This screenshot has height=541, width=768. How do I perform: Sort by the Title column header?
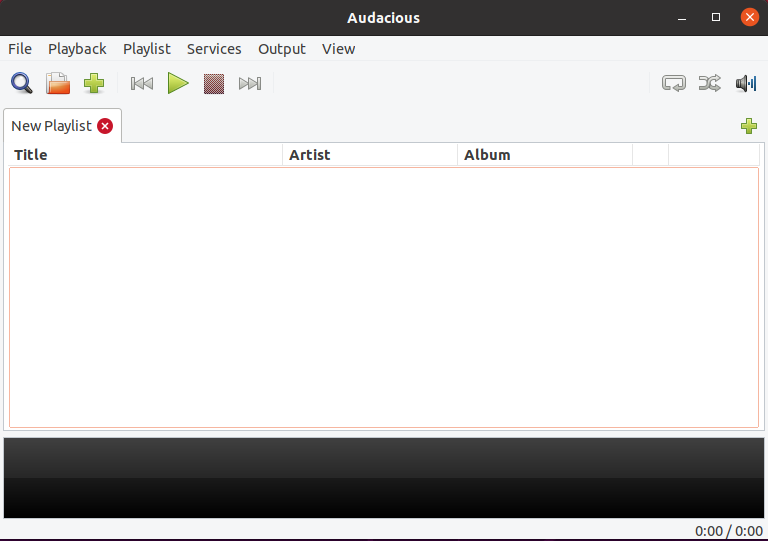pyautogui.click(x=145, y=155)
